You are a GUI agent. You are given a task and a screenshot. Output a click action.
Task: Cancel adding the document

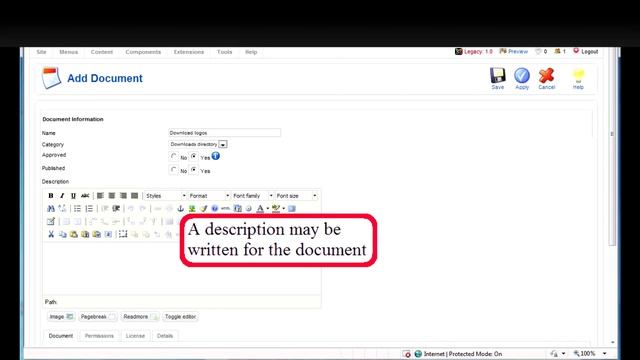point(547,78)
